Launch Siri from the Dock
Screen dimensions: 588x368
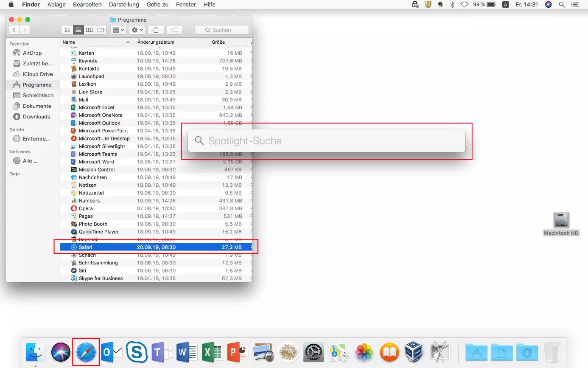(61, 352)
